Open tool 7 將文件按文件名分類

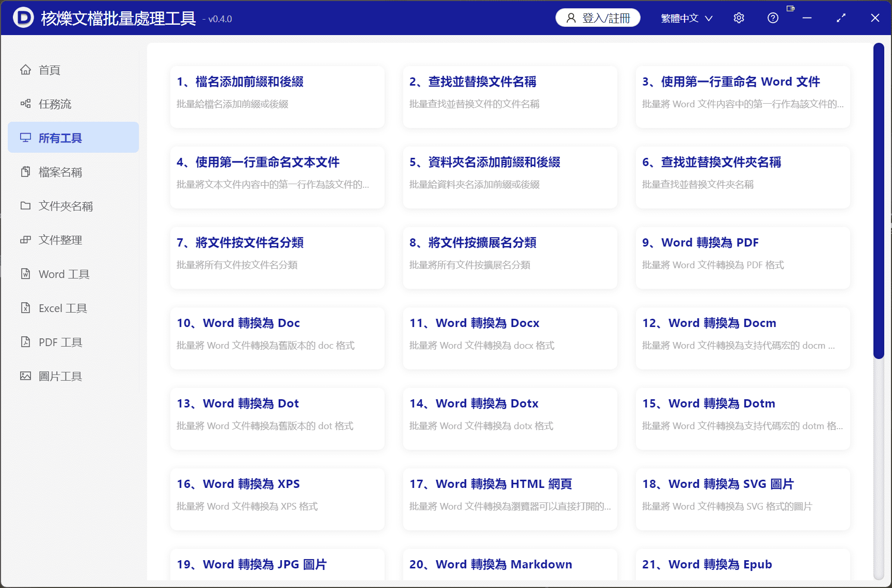click(x=277, y=258)
